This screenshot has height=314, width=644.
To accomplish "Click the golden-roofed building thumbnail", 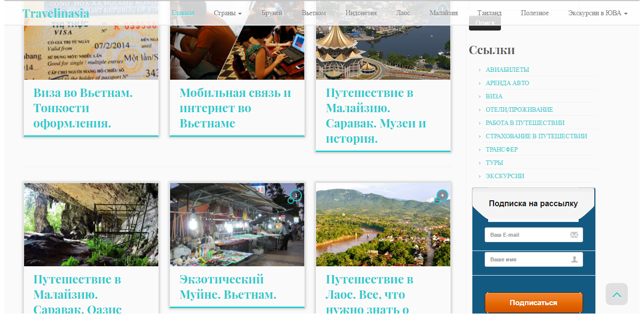I will (x=383, y=40).
